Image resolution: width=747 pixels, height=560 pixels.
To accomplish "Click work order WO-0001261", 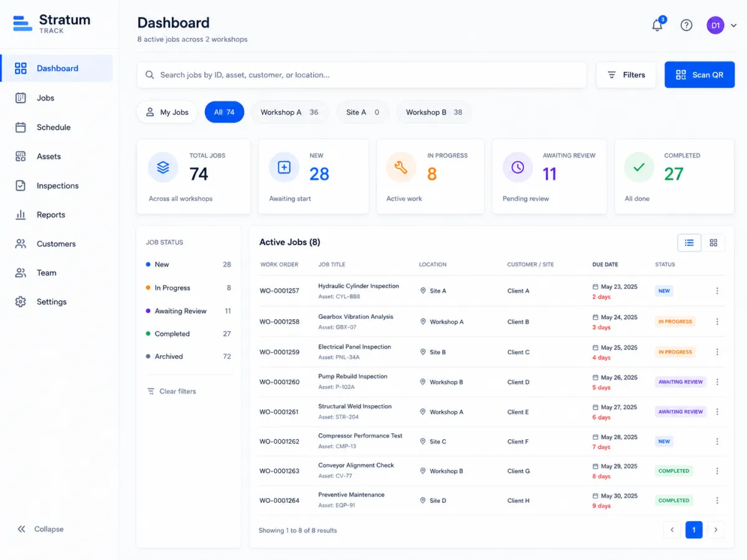I will [x=280, y=412].
